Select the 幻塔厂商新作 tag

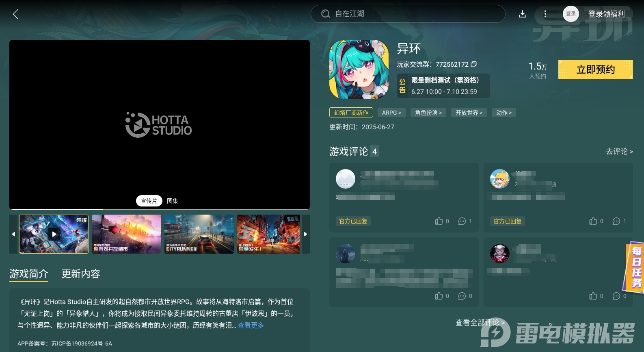[x=351, y=113]
